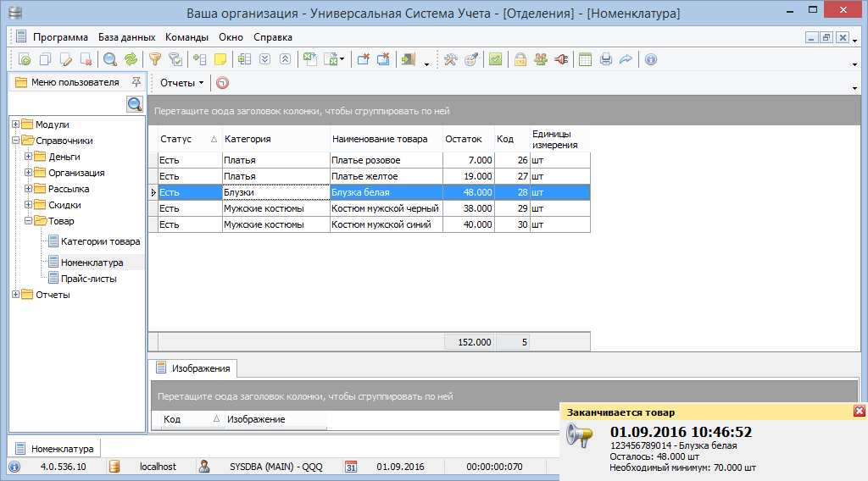Click the padlock icon in toolbar
This screenshot has height=481, width=868.
(x=520, y=59)
